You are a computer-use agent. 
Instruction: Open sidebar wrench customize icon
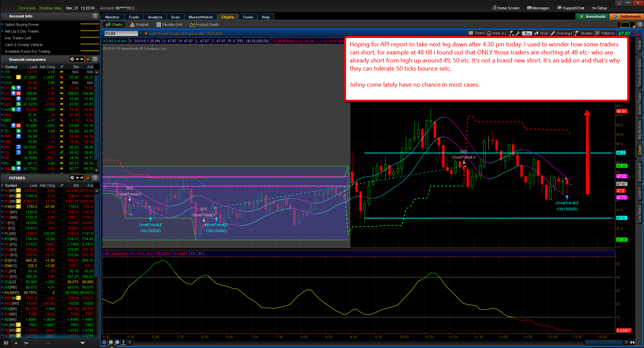[26, 343]
